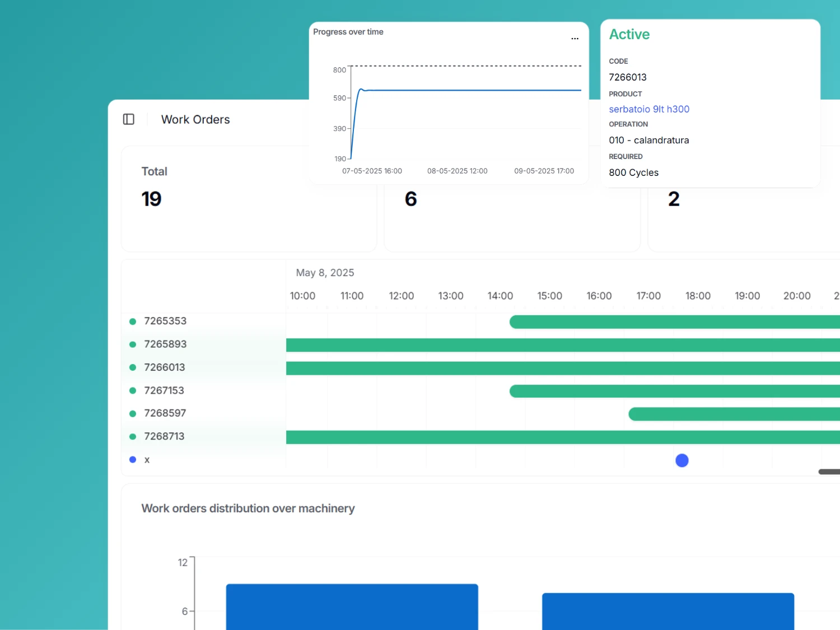Click the summary card showing 6

512,220
